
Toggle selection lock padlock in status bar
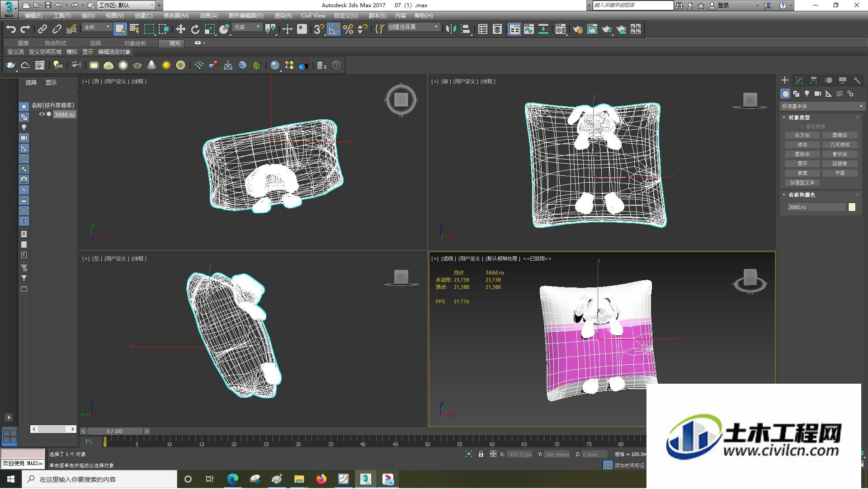click(481, 455)
